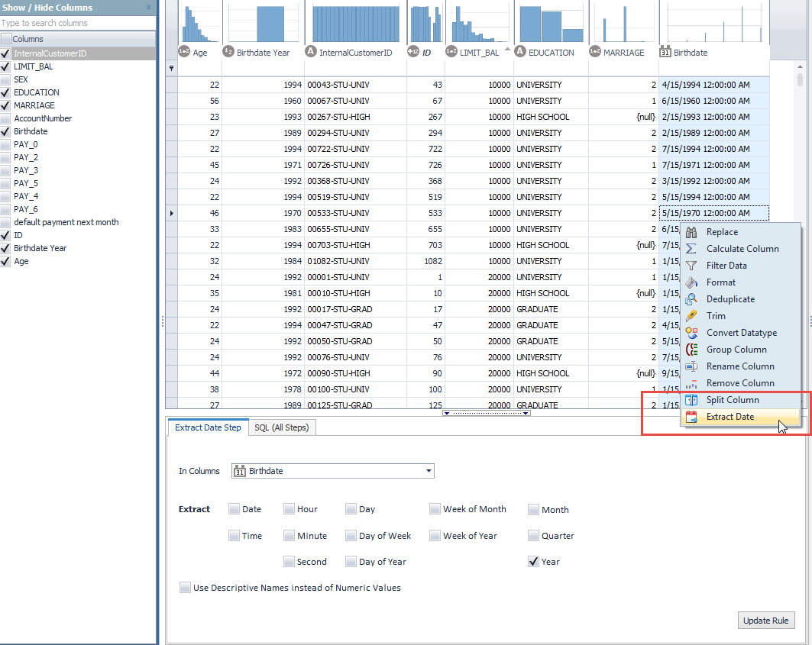Click the Remove Column icon

pyautogui.click(x=691, y=383)
